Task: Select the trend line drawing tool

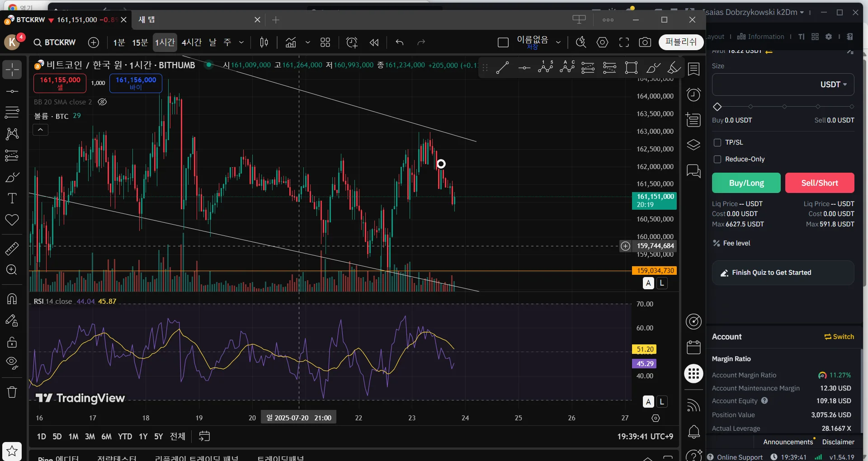Action: [x=502, y=68]
